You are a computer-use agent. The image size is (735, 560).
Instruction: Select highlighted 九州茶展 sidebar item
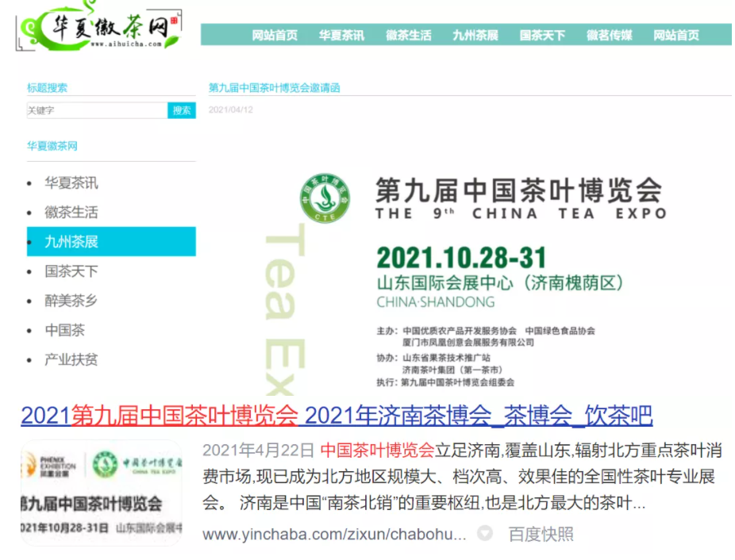(x=111, y=242)
